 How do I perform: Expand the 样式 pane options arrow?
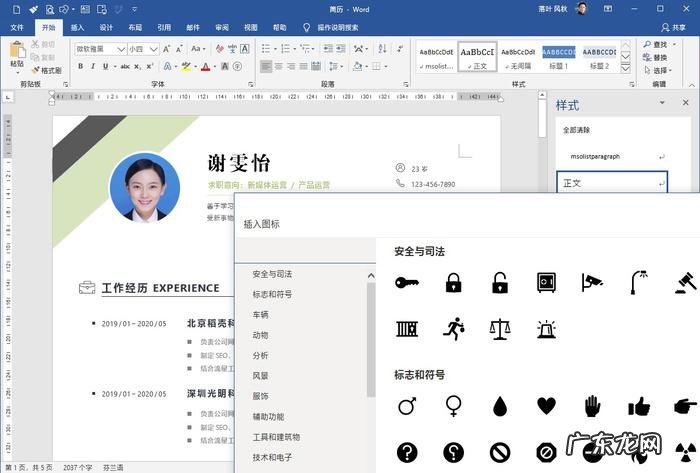(661, 103)
